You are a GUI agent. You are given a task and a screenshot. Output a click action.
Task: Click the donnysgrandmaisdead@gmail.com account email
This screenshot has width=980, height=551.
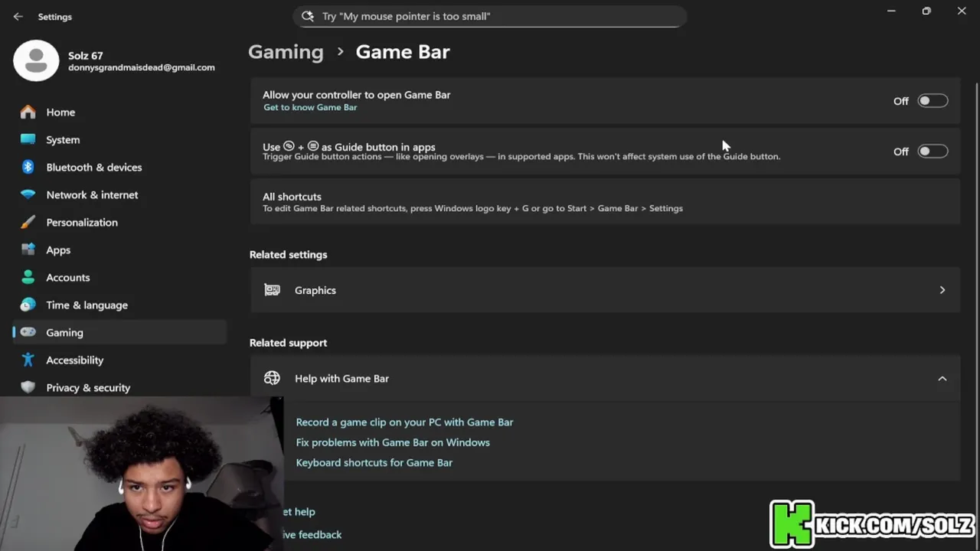tap(142, 67)
